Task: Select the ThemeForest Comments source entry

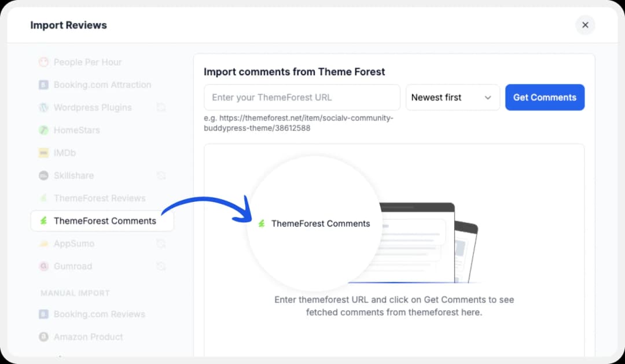Action: click(x=102, y=220)
